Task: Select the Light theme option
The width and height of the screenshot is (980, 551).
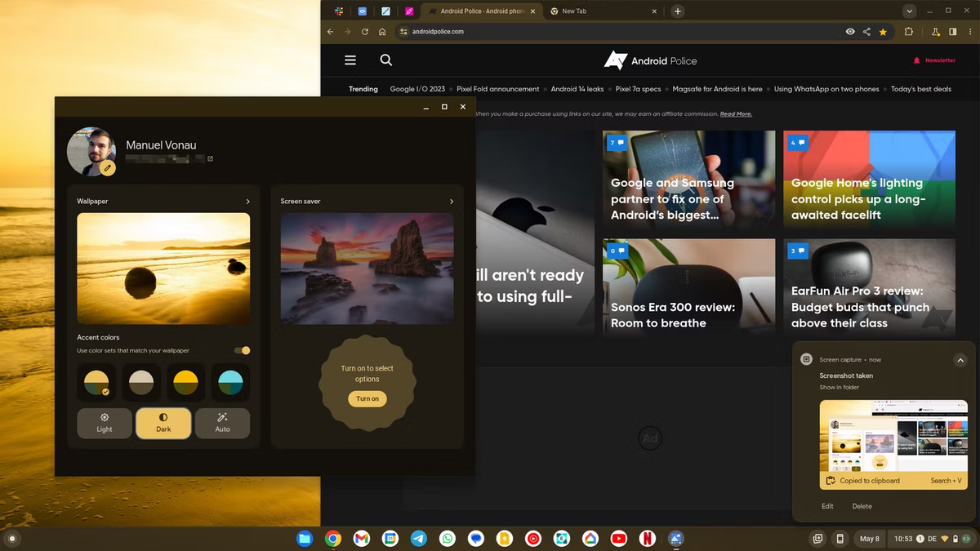Action: click(x=105, y=423)
